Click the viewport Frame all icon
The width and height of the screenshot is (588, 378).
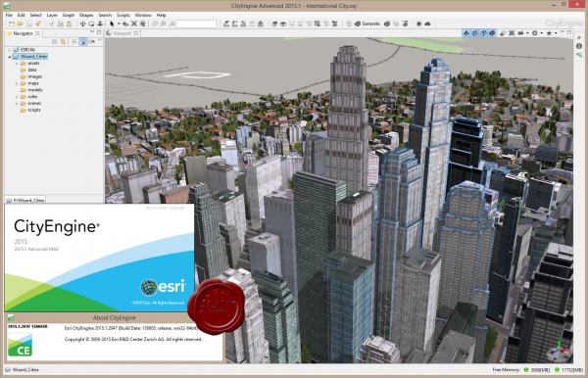[x=512, y=33]
